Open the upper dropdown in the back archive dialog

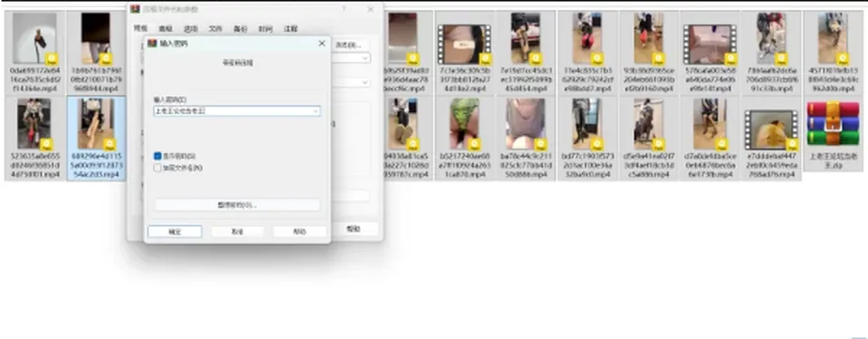(364, 58)
